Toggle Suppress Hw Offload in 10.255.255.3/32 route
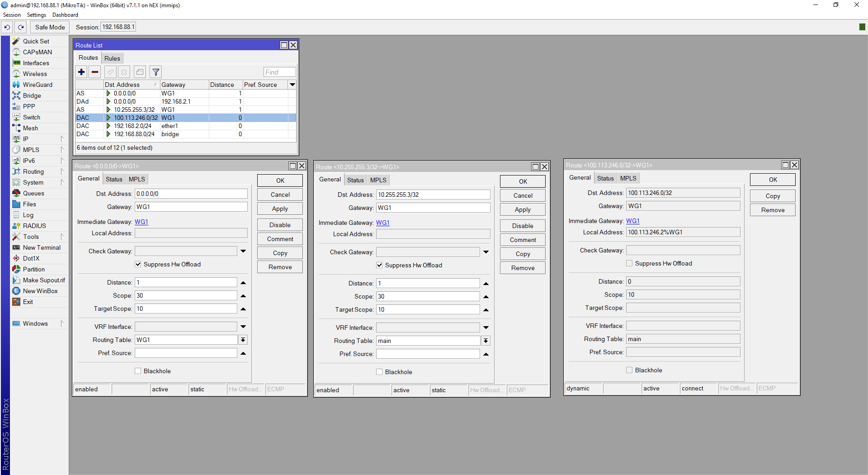The width and height of the screenshot is (868, 475). 379,265
